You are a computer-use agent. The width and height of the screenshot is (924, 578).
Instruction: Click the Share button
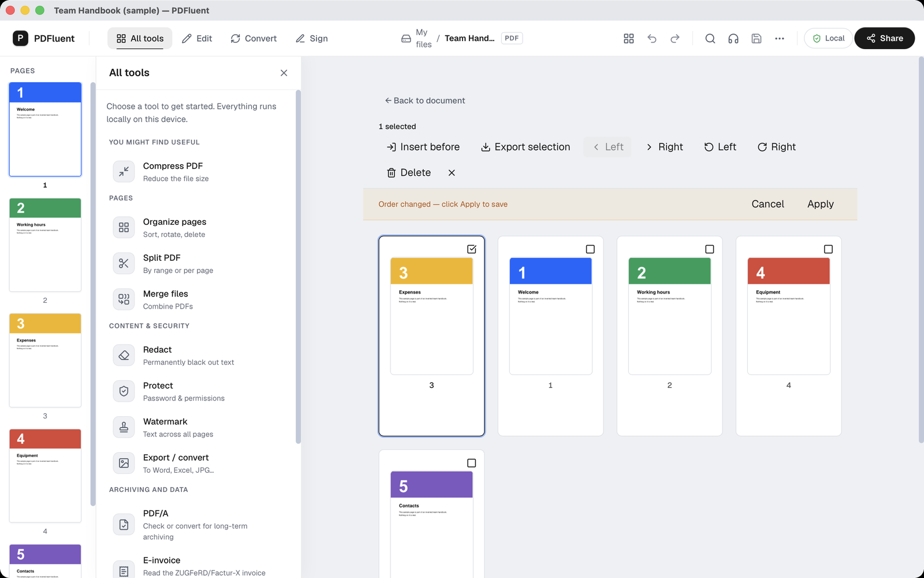884,38
